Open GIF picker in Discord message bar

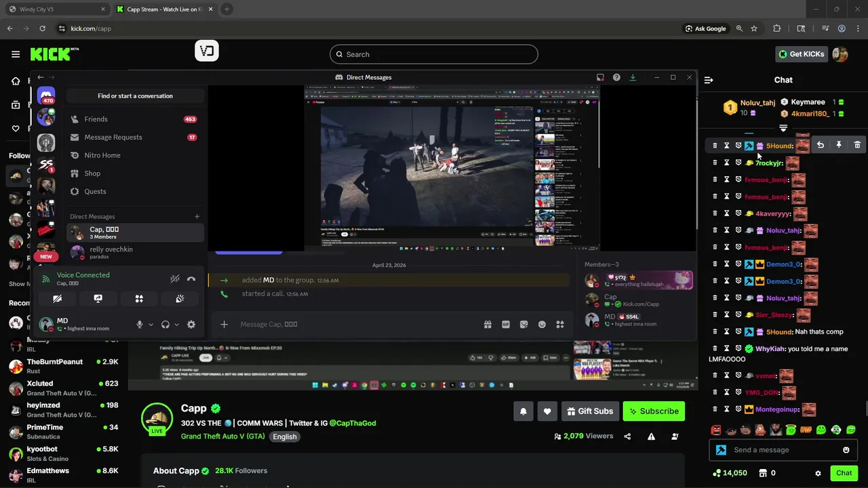coord(506,325)
